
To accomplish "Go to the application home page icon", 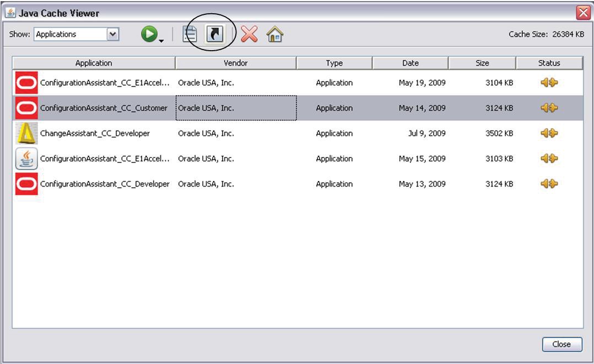I will click(x=274, y=34).
